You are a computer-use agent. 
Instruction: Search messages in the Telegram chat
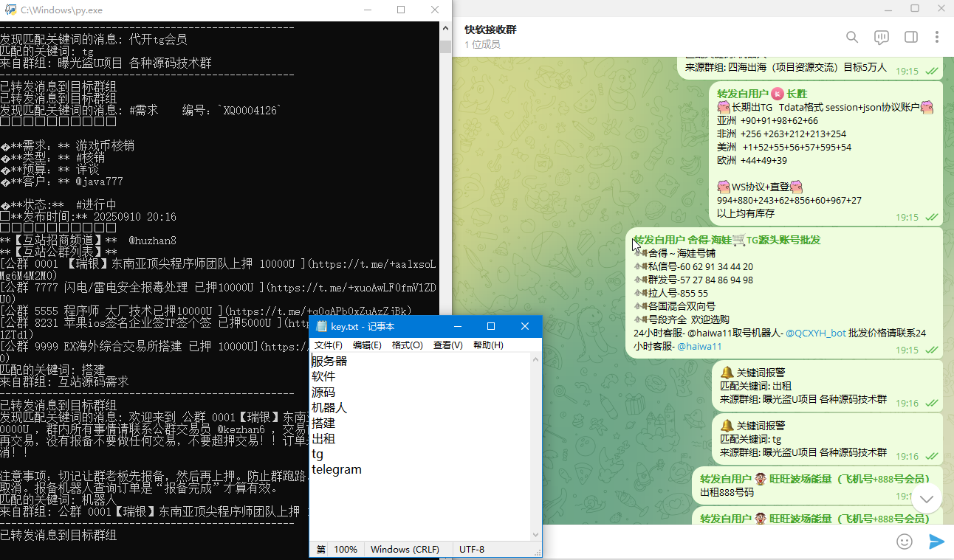tap(851, 37)
